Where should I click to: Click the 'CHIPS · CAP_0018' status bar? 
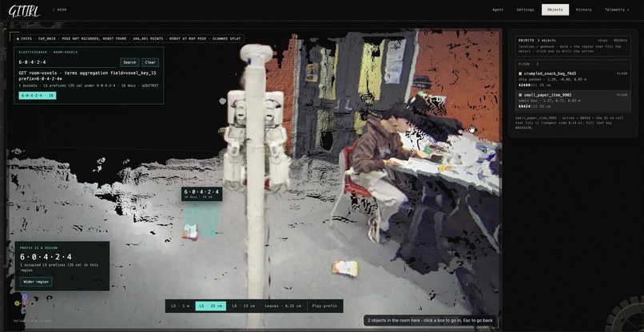[129, 38]
